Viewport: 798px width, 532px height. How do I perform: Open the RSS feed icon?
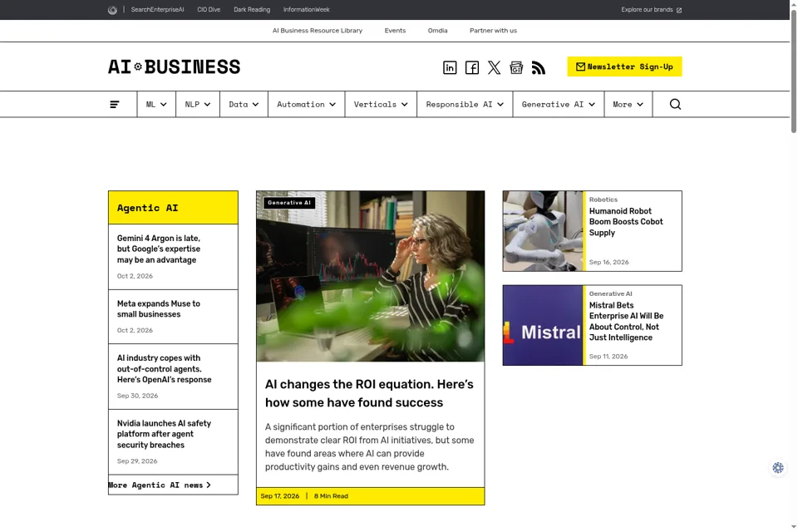(539, 67)
